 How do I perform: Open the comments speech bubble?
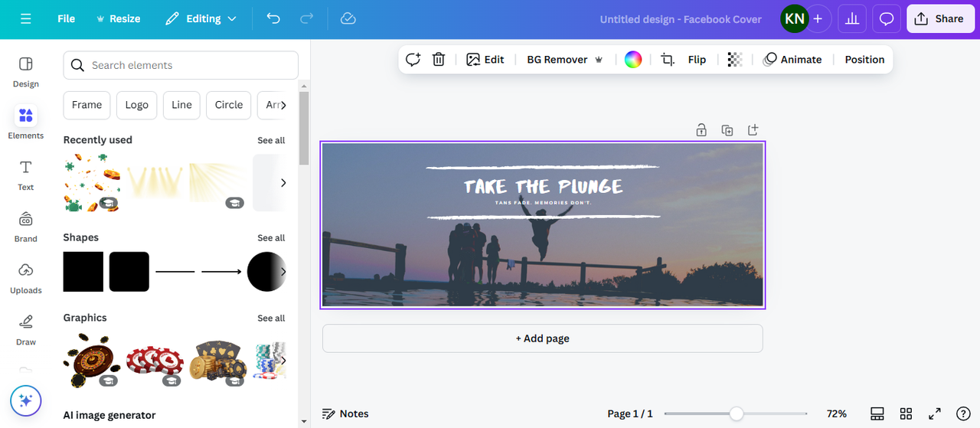pos(887,19)
